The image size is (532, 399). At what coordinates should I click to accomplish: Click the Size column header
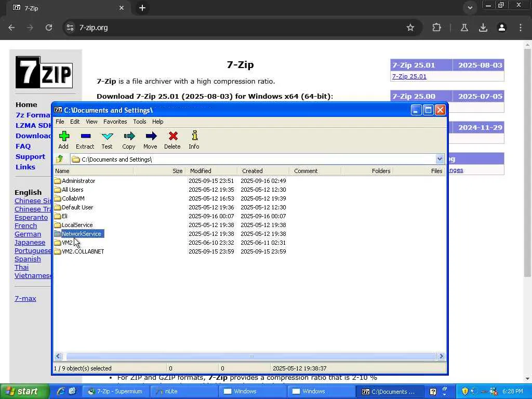(x=159, y=170)
